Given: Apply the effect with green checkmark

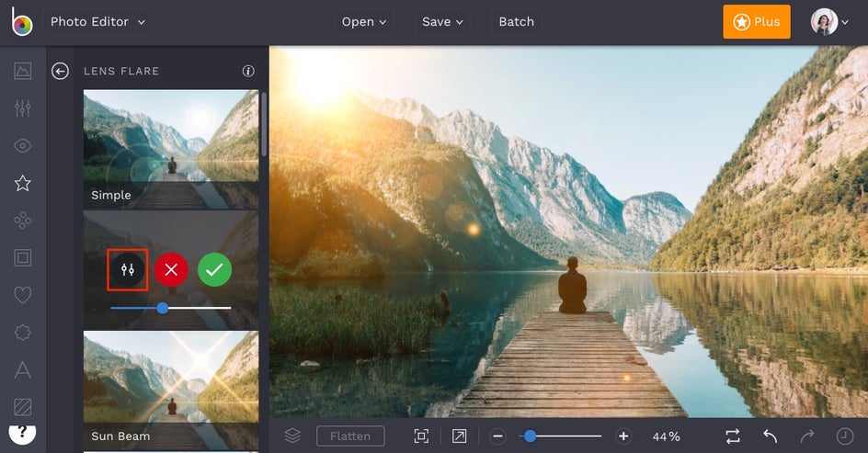Looking at the screenshot, I should (x=215, y=269).
